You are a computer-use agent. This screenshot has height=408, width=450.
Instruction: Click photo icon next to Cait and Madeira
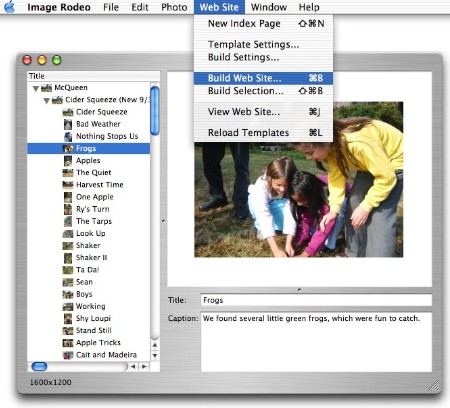coord(68,355)
